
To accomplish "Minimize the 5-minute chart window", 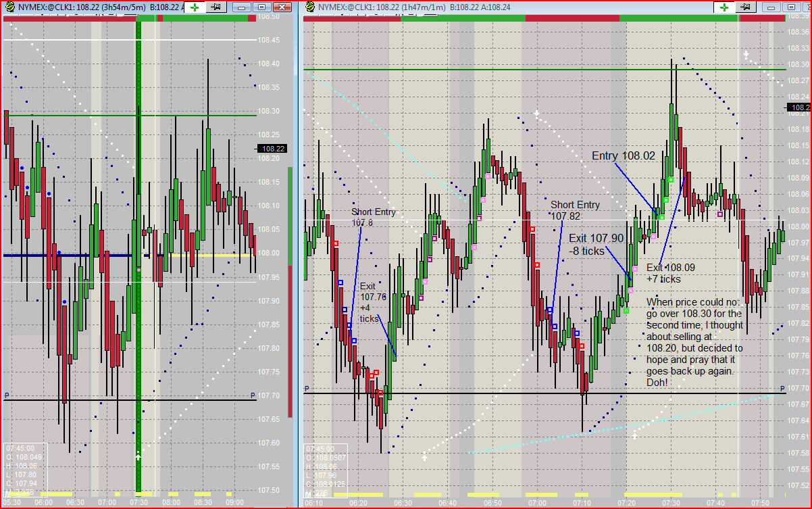I will pyautogui.click(x=240, y=7).
